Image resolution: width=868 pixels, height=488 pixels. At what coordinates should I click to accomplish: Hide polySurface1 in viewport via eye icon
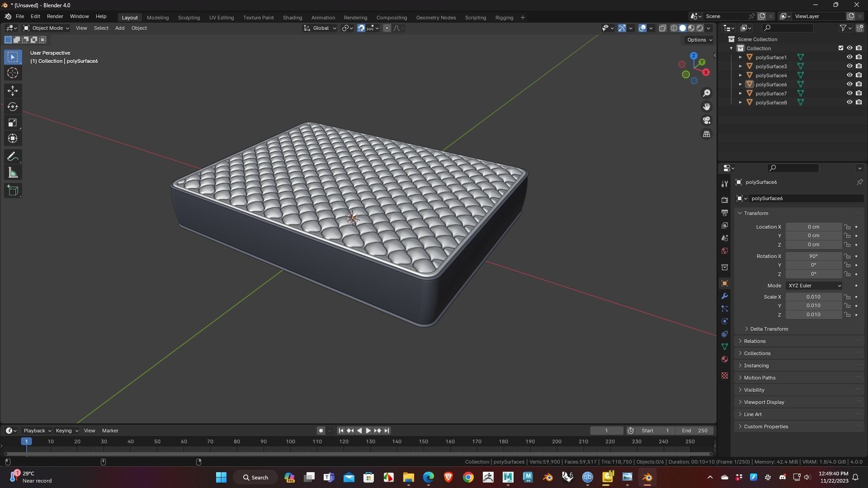coord(849,57)
